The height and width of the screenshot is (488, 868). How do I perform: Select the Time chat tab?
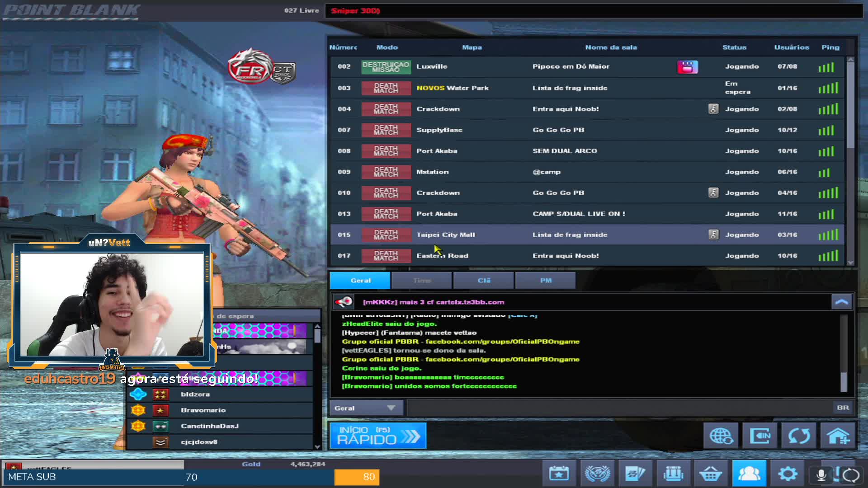point(422,281)
